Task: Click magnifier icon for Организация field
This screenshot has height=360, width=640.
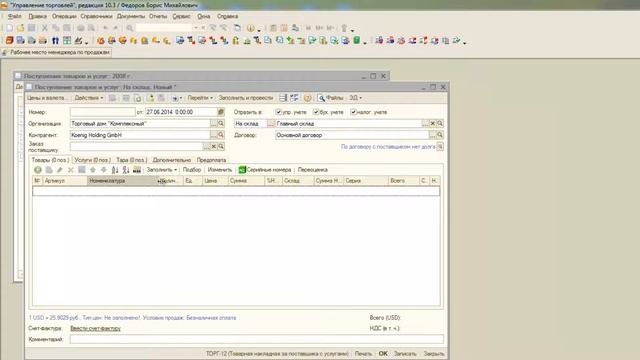Action: 221,123
